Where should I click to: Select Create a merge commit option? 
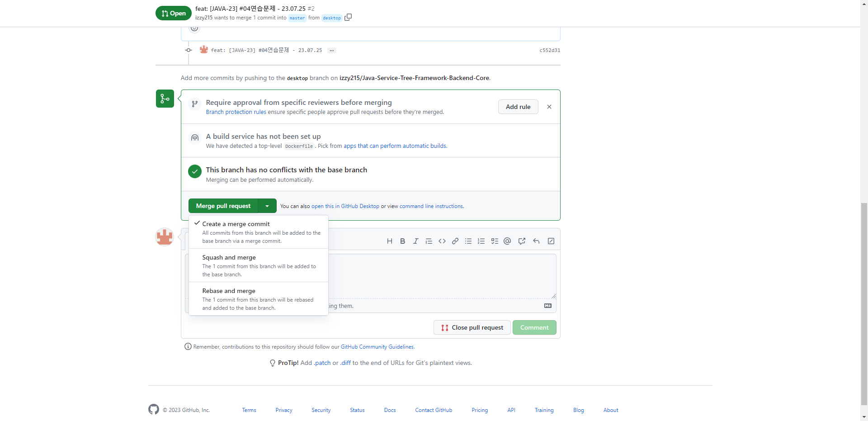[x=259, y=232]
